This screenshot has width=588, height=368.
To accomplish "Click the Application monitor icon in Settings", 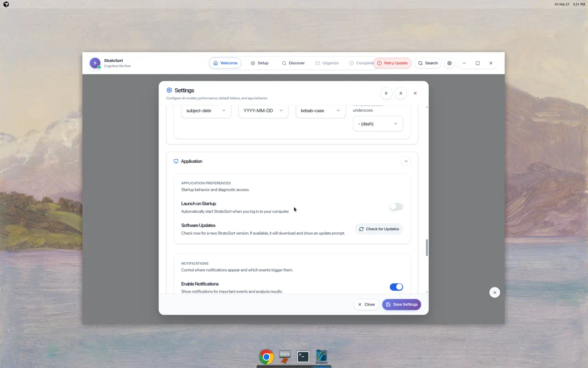I will tap(176, 161).
